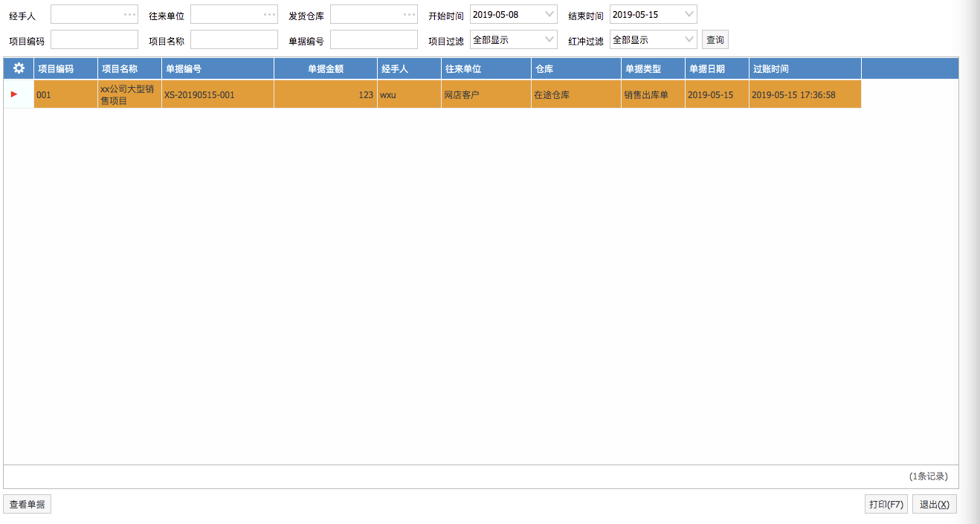Sort by the 单据编号 column header
This screenshot has height=524, width=980.
(x=218, y=68)
